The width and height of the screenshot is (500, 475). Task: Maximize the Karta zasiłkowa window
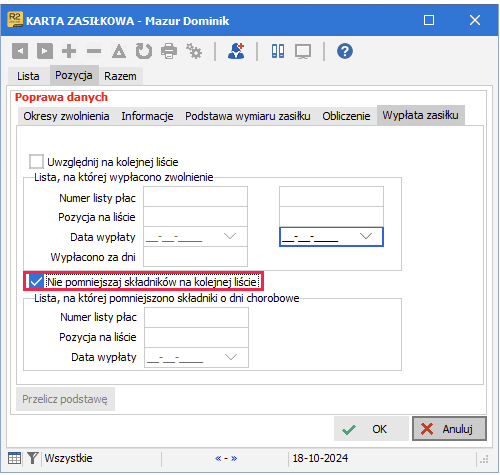tap(429, 20)
